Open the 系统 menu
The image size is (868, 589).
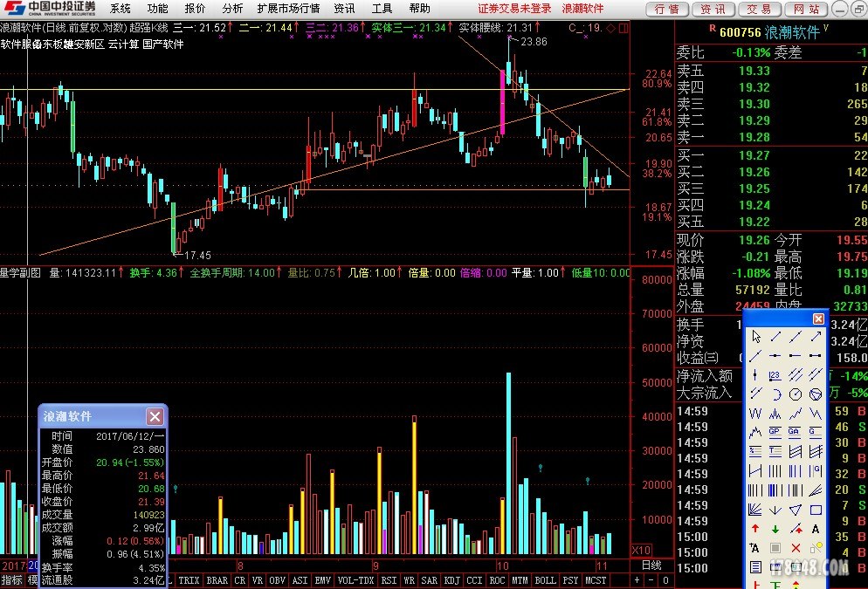[x=121, y=9]
